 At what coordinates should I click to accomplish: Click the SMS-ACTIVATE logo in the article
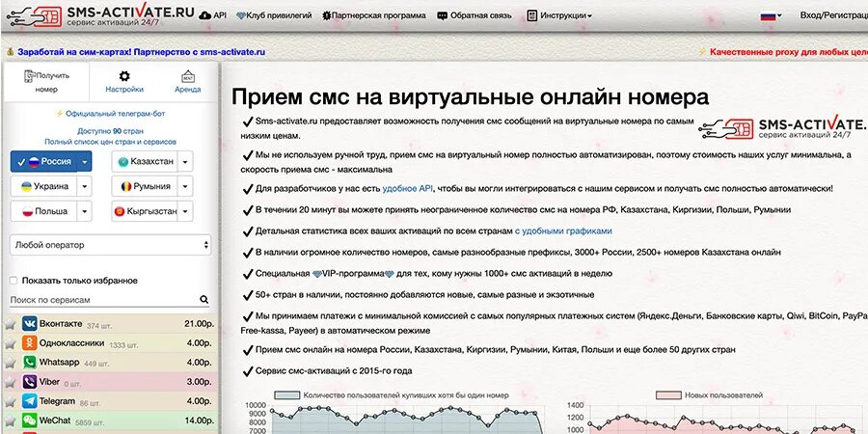pos(781,128)
